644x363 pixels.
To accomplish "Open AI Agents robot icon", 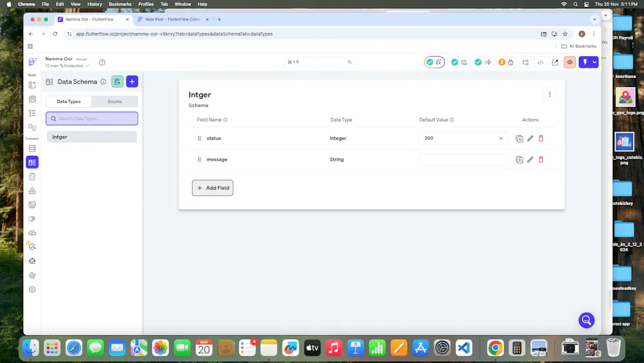I will pos(32,261).
